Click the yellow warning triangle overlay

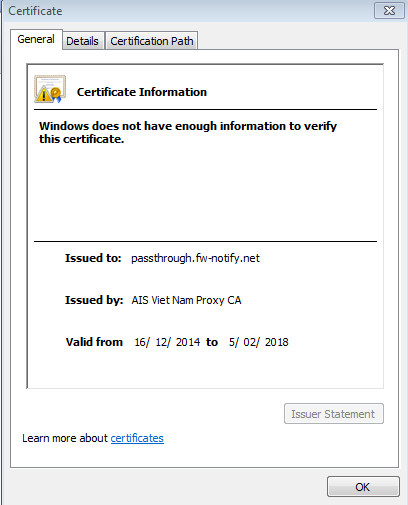click(x=43, y=94)
